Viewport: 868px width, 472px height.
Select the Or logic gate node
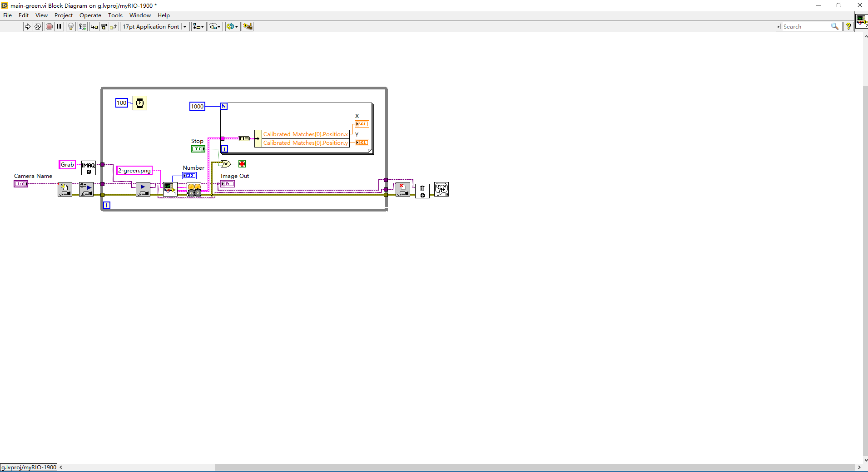(226, 164)
